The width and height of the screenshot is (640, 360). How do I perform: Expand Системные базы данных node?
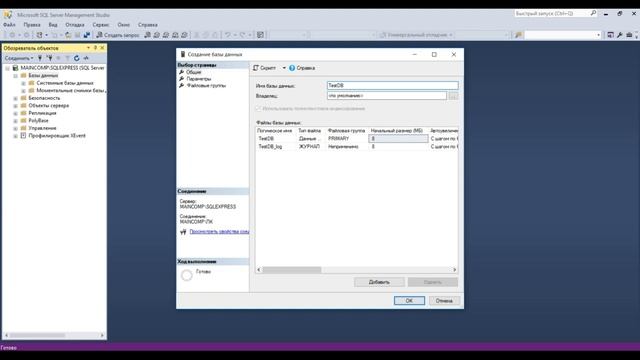tap(23, 83)
